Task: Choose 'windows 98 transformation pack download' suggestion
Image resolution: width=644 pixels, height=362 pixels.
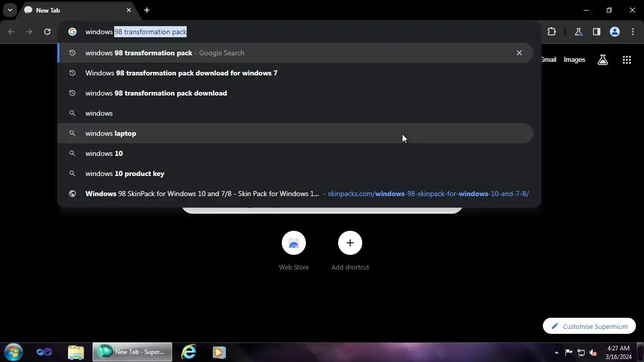Action: point(295,93)
